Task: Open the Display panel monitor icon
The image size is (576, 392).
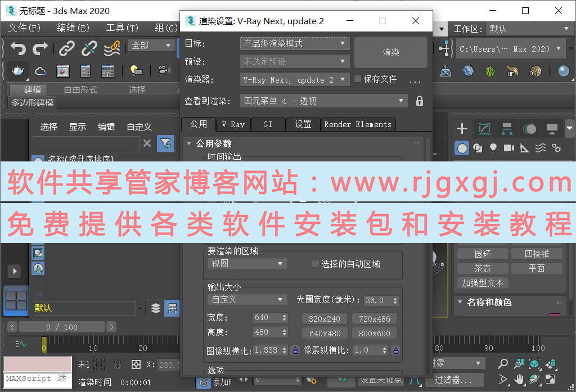Action: (552, 129)
